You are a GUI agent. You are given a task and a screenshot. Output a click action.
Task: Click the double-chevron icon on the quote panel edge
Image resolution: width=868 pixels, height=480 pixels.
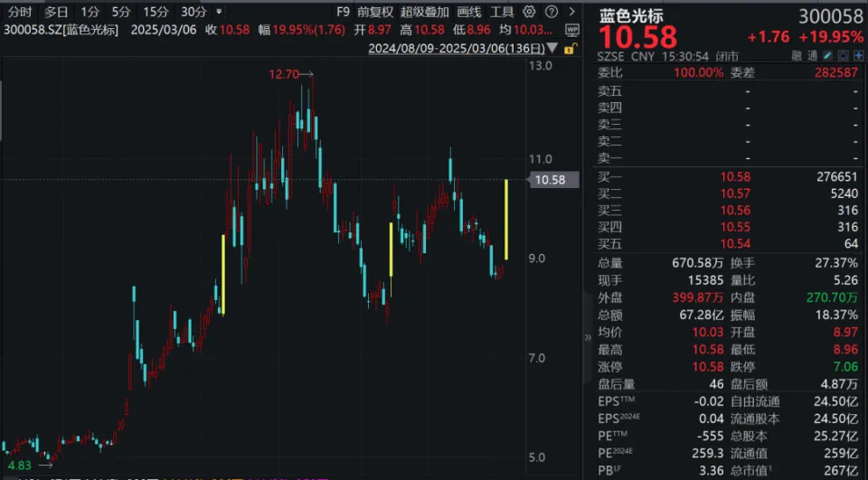(590, 336)
